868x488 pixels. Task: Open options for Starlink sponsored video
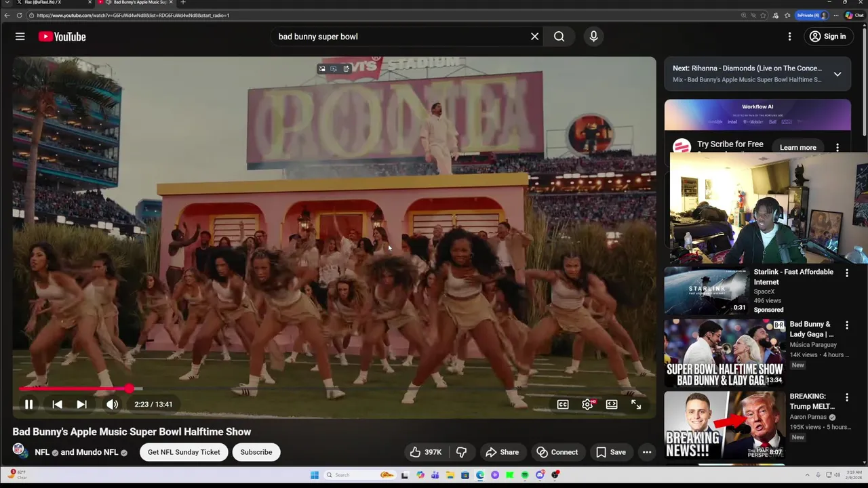(x=846, y=272)
